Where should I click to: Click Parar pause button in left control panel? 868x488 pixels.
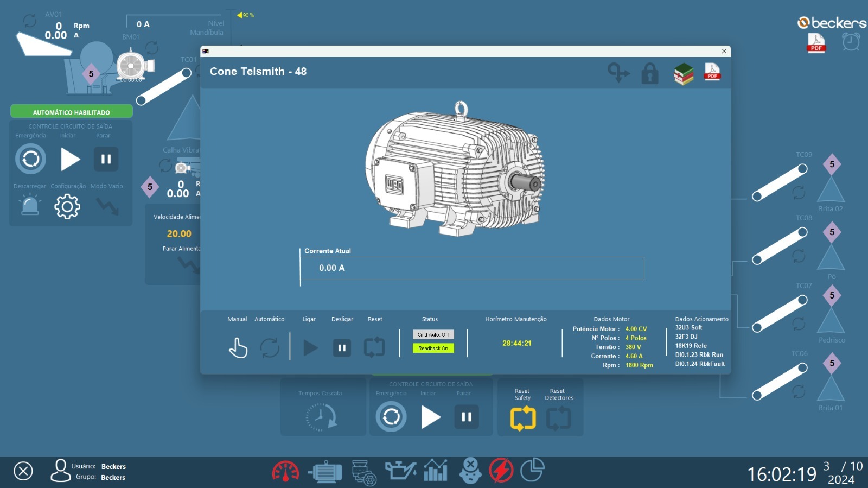coord(106,159)
